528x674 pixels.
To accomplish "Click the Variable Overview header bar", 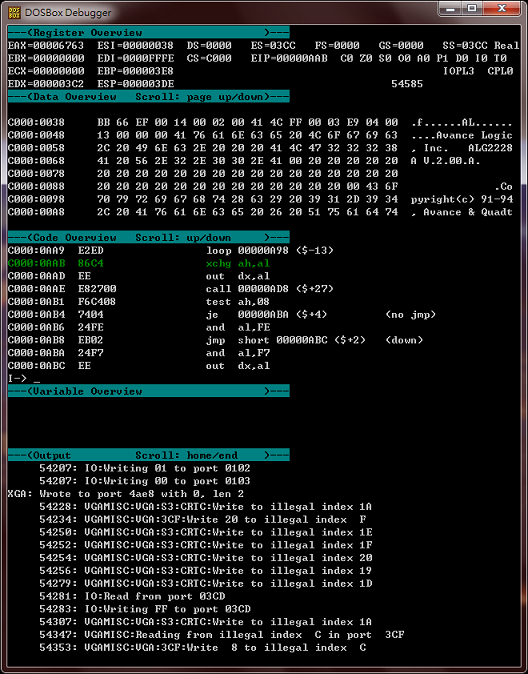I will [x=148, y=391].
